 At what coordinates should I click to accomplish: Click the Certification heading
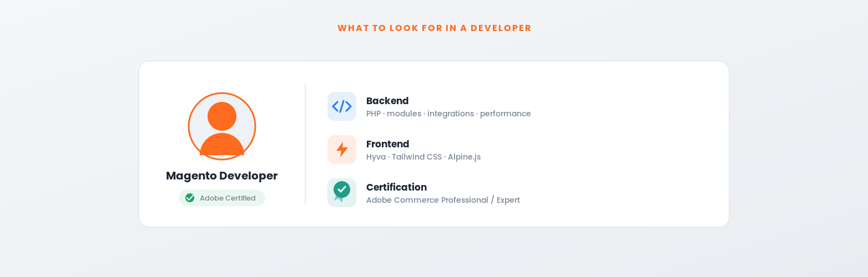[x=396, y=187]
